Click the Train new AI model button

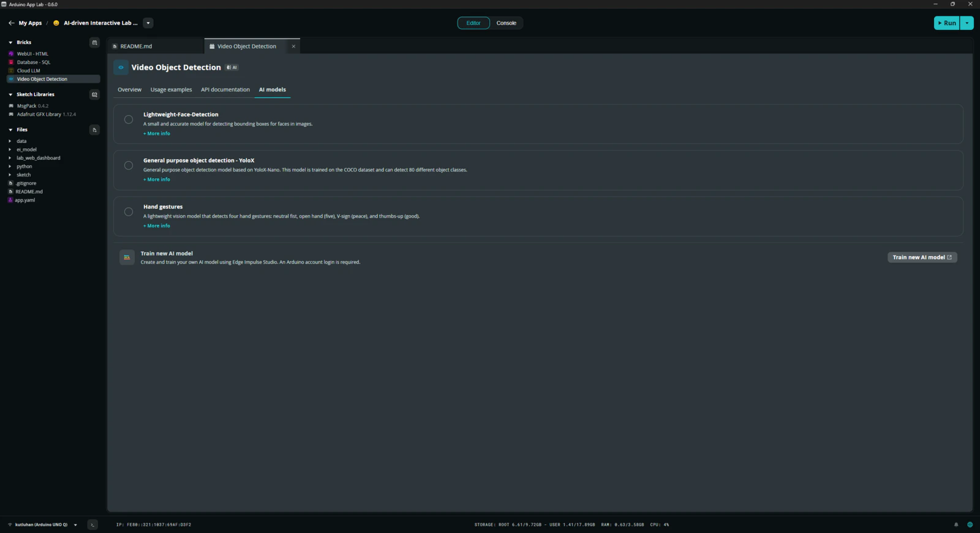[922, 257]
